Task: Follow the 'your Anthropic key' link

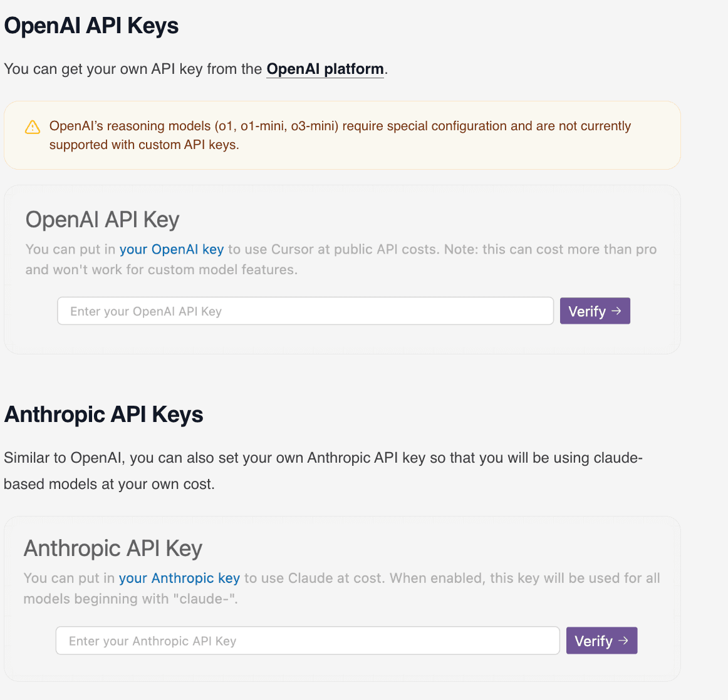Action: click(179, 578)
